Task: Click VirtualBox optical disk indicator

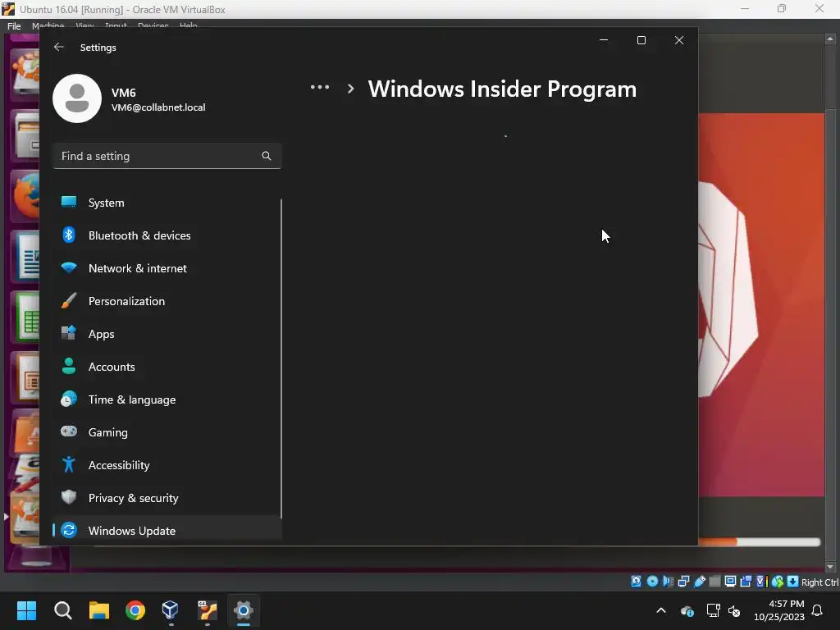Action: point(652,582)
